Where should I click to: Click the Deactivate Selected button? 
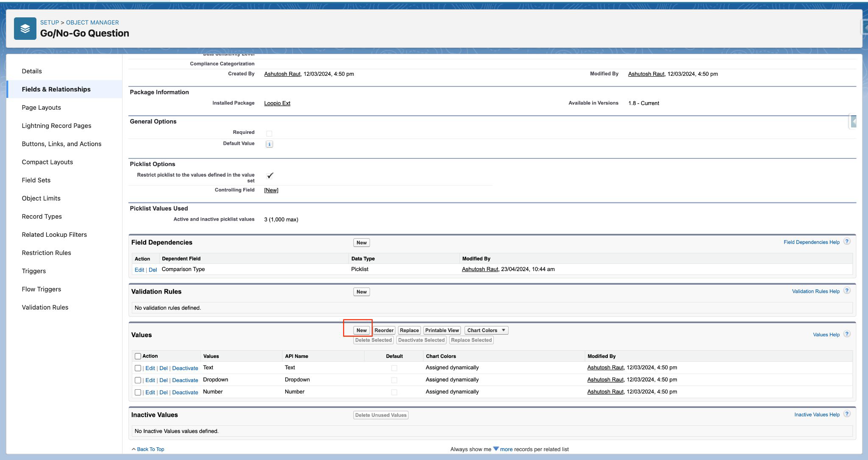click(421, 340)
